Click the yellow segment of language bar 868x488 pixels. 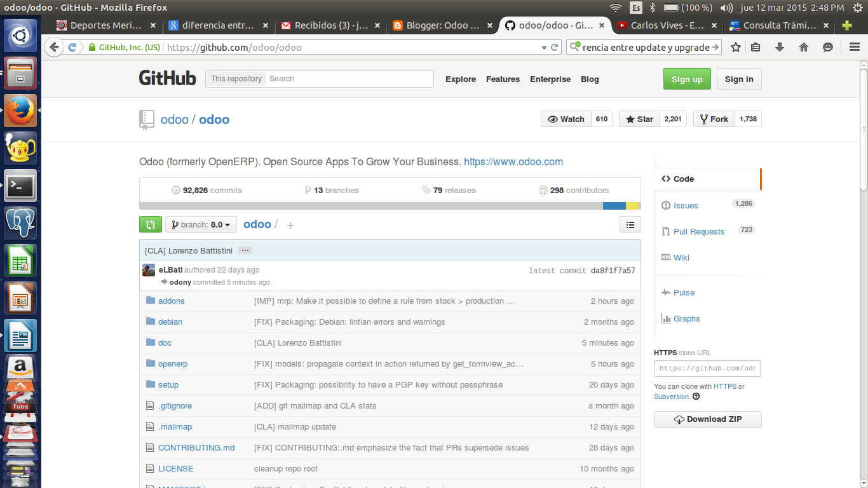click(633, 206)
